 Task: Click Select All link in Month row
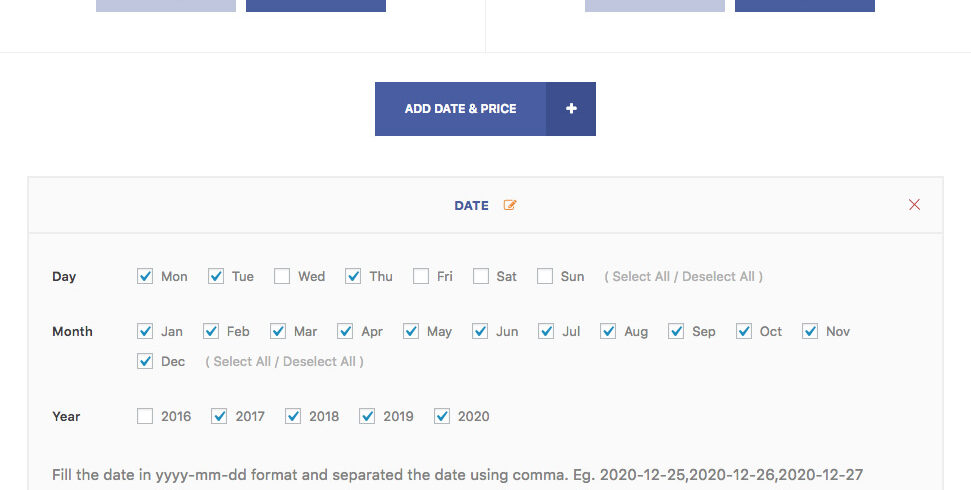click(242, 362)
